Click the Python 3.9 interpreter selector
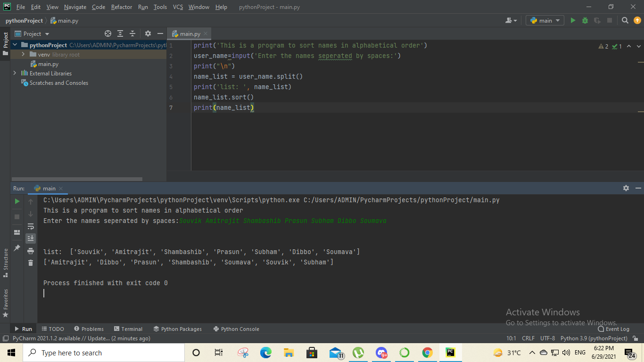Image resolution: width=644 pixels, height=362 pixels. (x=594, y=338)
